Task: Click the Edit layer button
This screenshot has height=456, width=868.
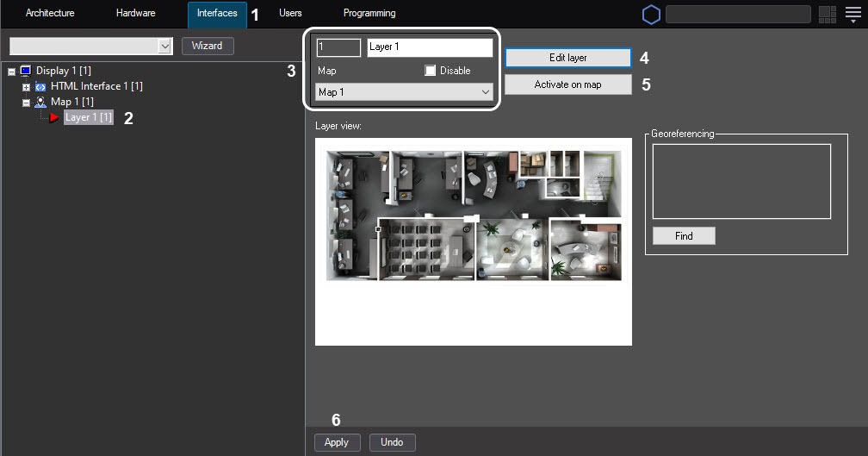Action: (x=568, y=58)
